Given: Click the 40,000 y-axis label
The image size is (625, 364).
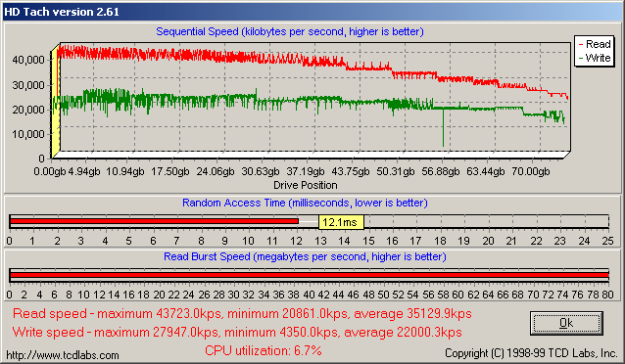Looking at the screenshot, I should [28, 60].
